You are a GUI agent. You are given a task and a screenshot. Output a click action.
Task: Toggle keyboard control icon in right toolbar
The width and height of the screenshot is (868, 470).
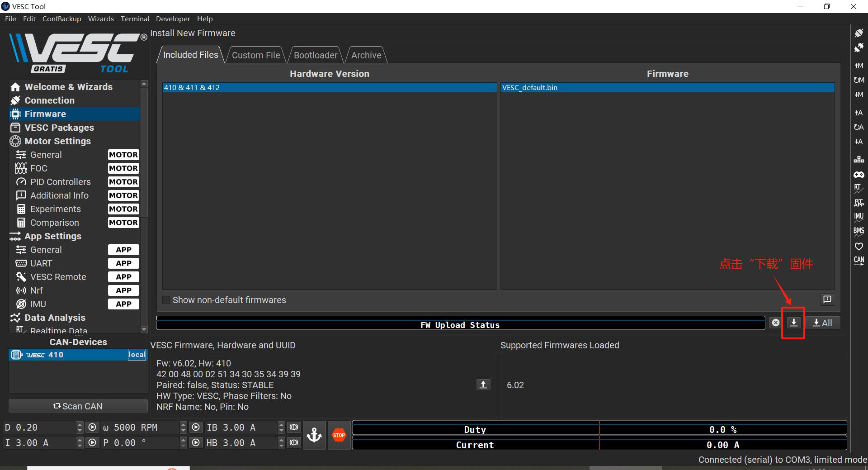[859, 159]
